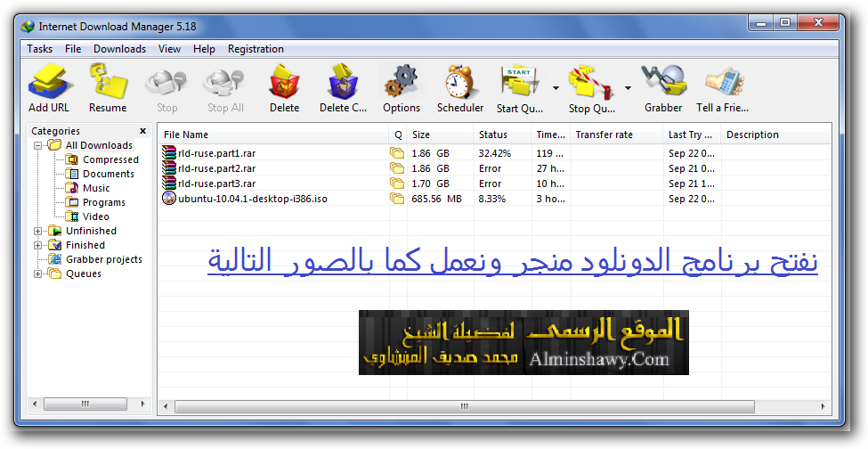Click the 32.42% status cell

(495, 153)
